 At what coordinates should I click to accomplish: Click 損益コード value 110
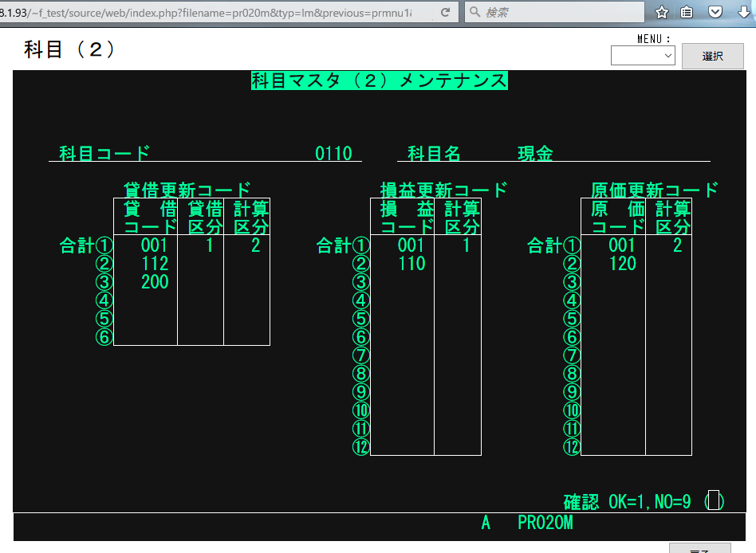tap(411, 263)
